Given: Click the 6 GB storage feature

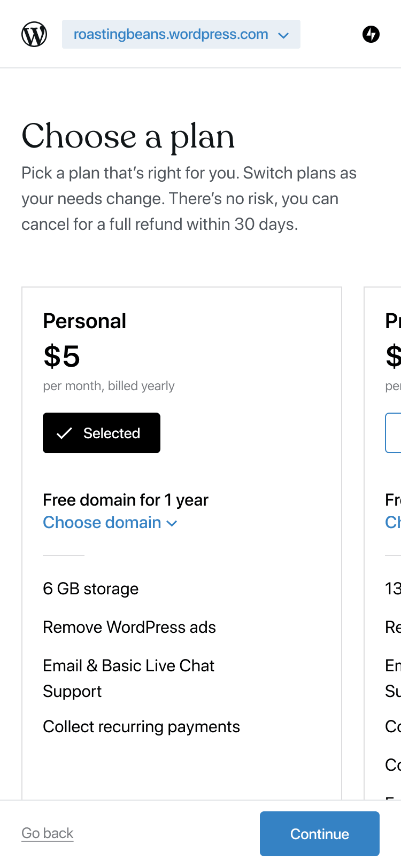Looking at the screenshot, I should click(x=90, y=588).
